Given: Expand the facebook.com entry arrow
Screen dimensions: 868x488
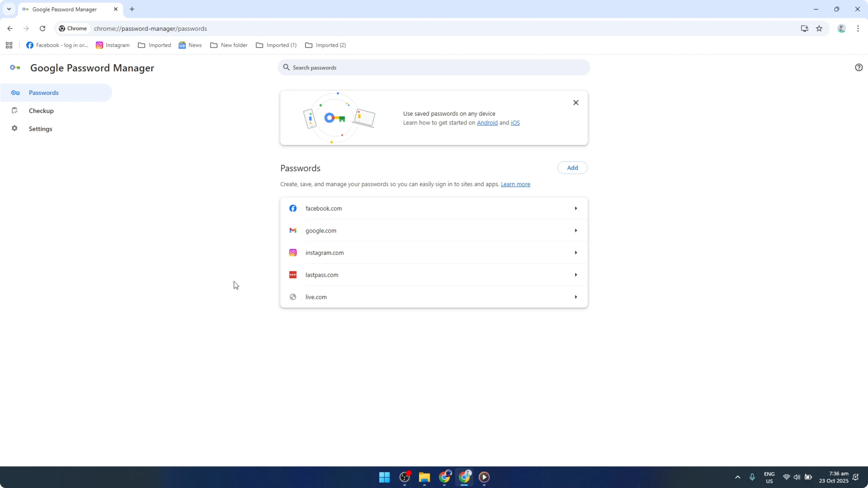Looking at the screenshot, I should 576,208.
